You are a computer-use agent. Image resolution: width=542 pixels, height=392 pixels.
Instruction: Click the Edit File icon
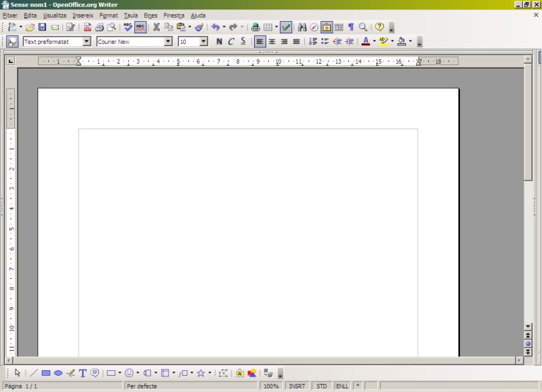[71, 27]
